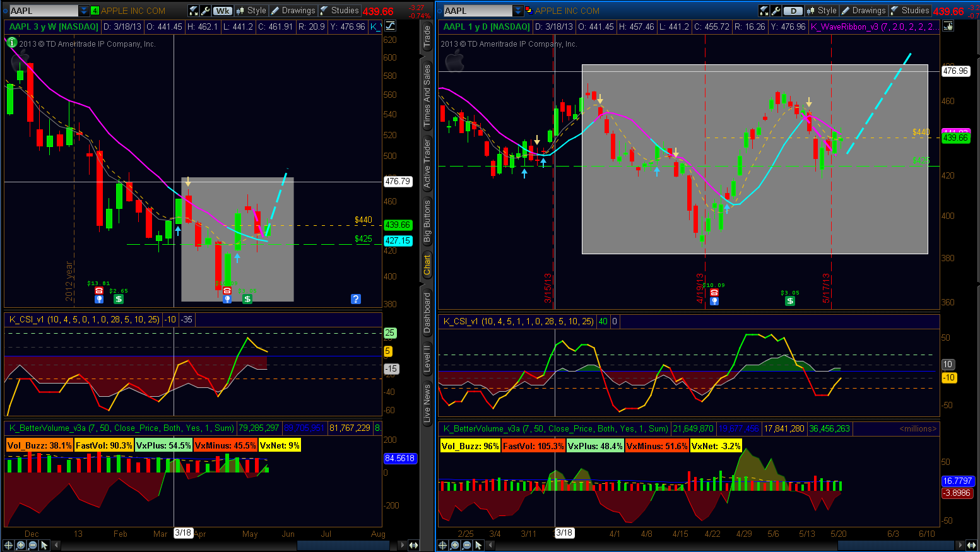Open Studies menu in right daily chart
Viewport: 980px width, 552px height.
[x=910, y=11]
